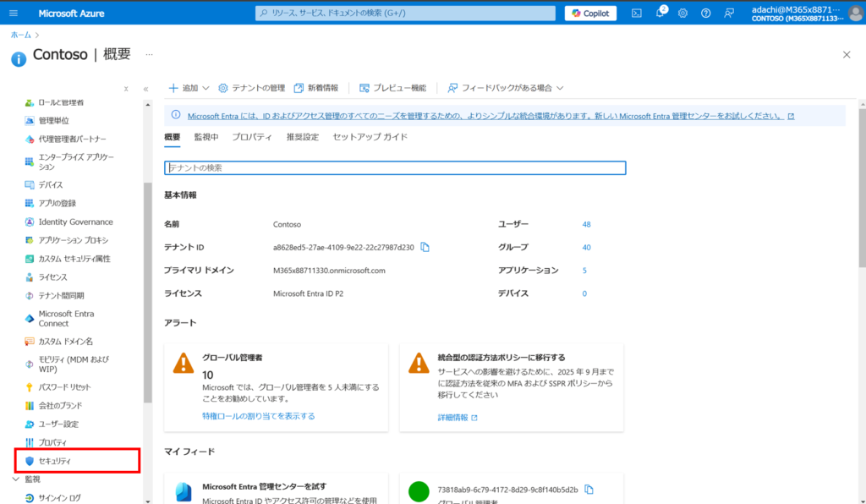Open the feedback icon in top bar
This screenshot has height=504, width=866.
tap(729, 14)
